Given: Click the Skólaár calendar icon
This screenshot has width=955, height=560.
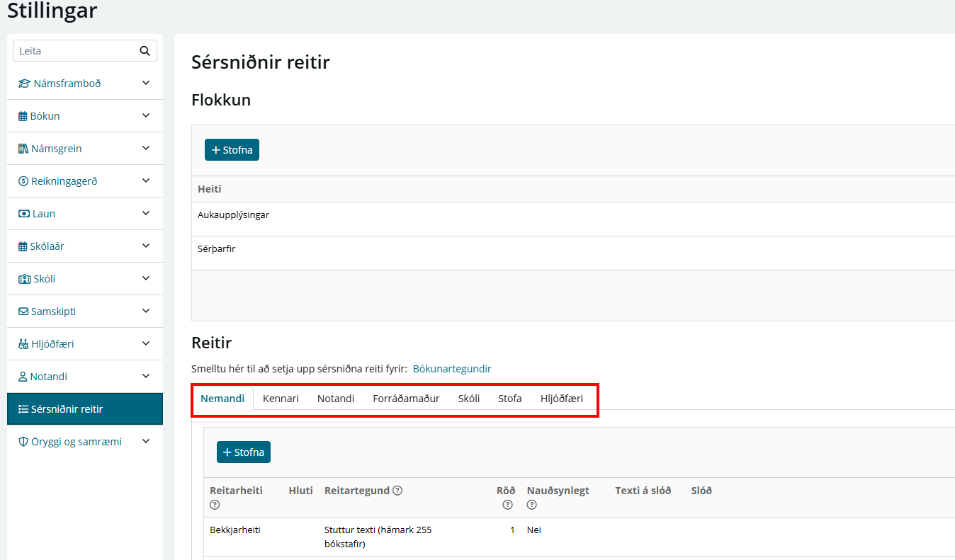Looking at the screenshot, I should [x=23, y=246].
